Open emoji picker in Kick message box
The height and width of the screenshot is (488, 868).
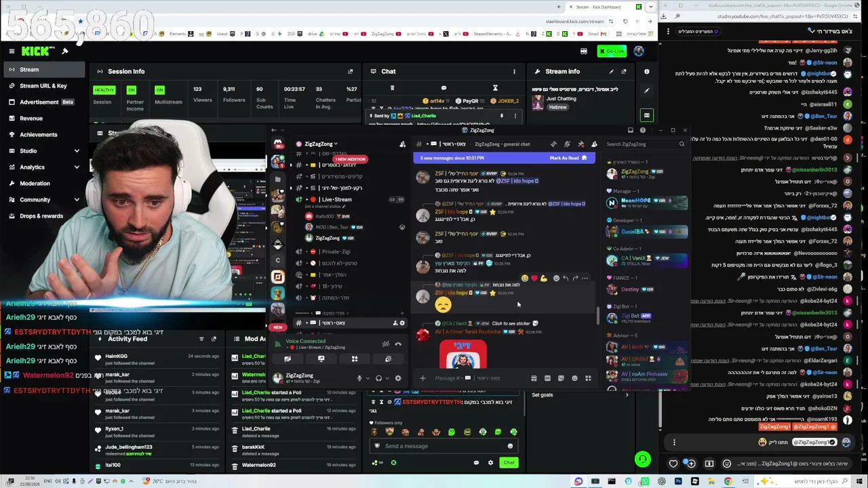click(x=510, y=446)
